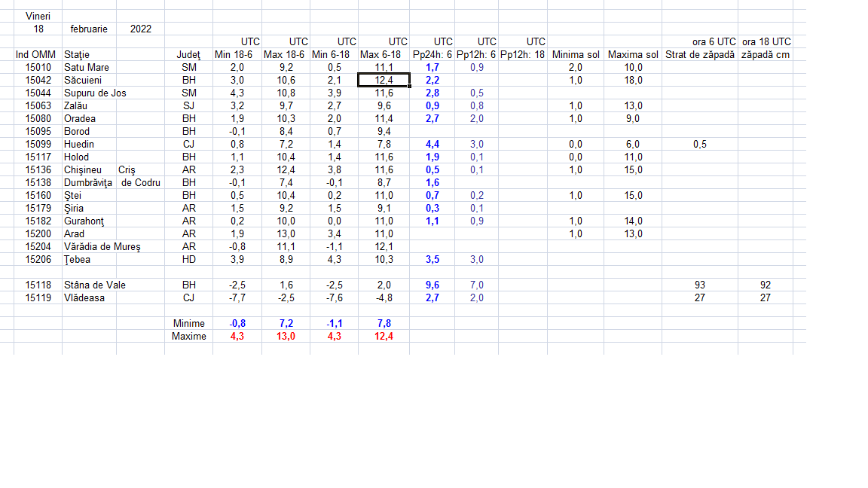This screenshot has width=868, height=488.
Task: Click the day number 18 cell
Action: 38,29
